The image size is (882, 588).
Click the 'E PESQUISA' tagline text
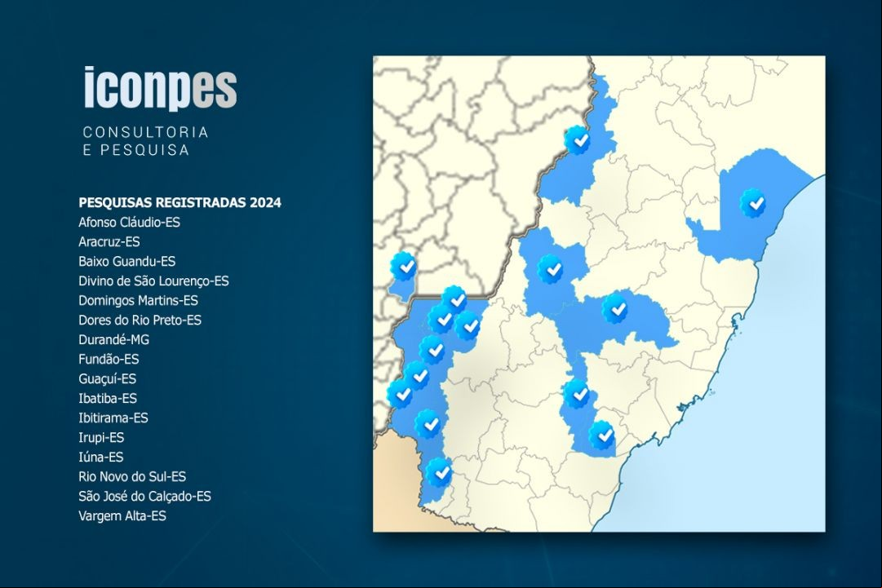[x=136, y=150]
